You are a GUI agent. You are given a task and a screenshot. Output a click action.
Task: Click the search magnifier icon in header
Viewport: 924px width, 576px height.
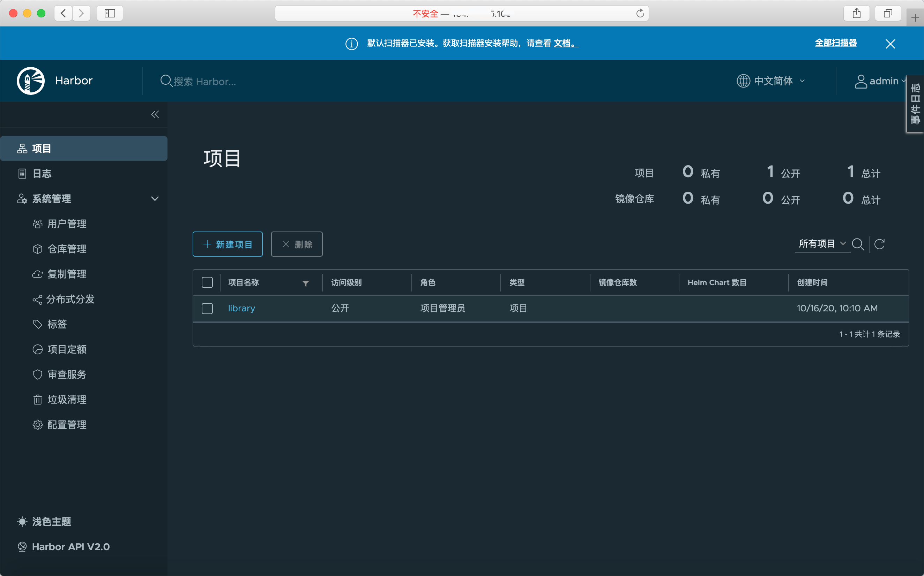point(166,81)
